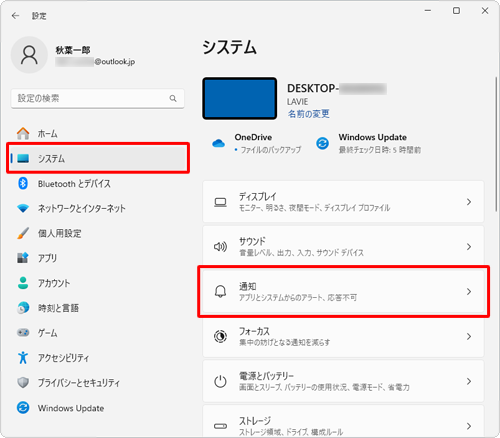500x438 pixels.
Task: Click the 電源とバッテリー power icon
Action: tap(220, 381)
